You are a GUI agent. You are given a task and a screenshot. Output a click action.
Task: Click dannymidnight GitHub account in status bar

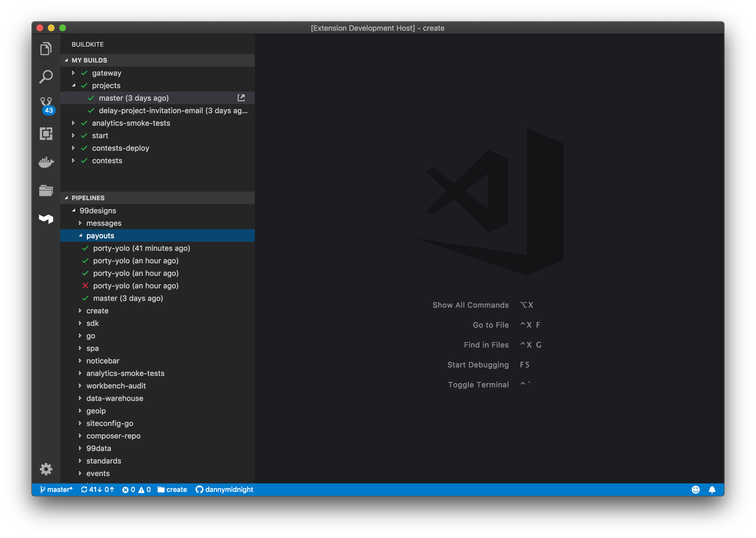pyautogui.click(x=224, y=489)
